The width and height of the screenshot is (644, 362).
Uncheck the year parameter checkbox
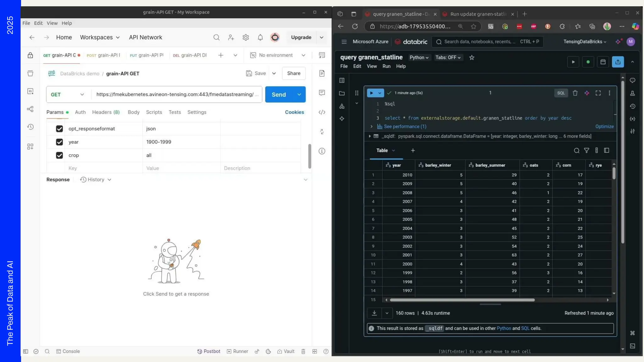click(59, 142)
